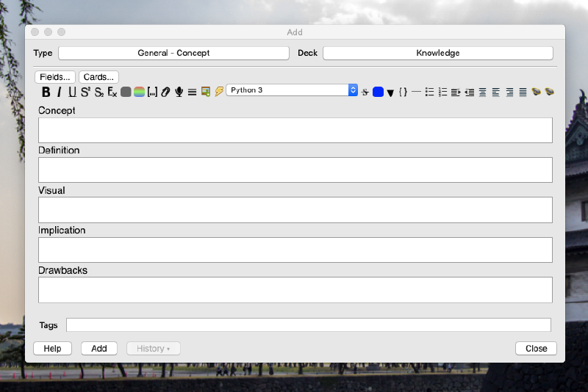Insert cloze deletion with brackets icon
The width and height of the screenshot is (588, 392).
[152, 92]
